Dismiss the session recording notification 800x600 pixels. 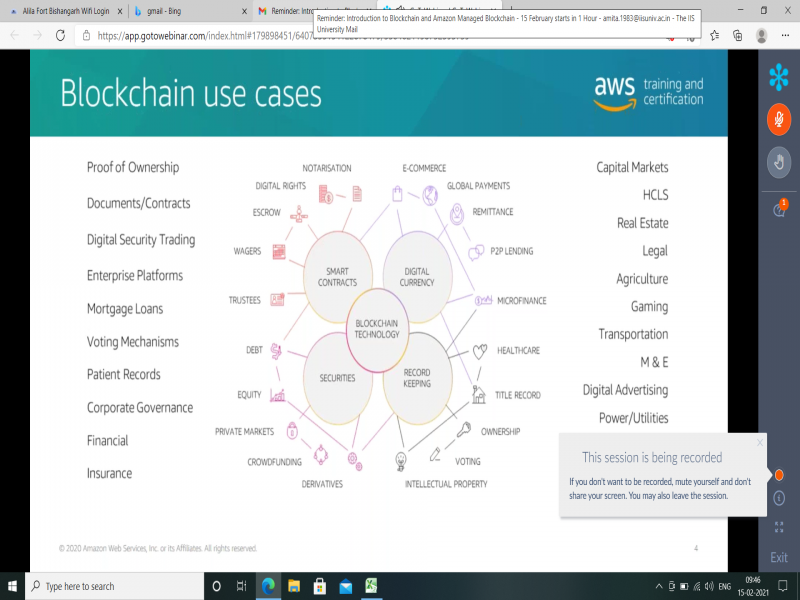tap(760, 441)
